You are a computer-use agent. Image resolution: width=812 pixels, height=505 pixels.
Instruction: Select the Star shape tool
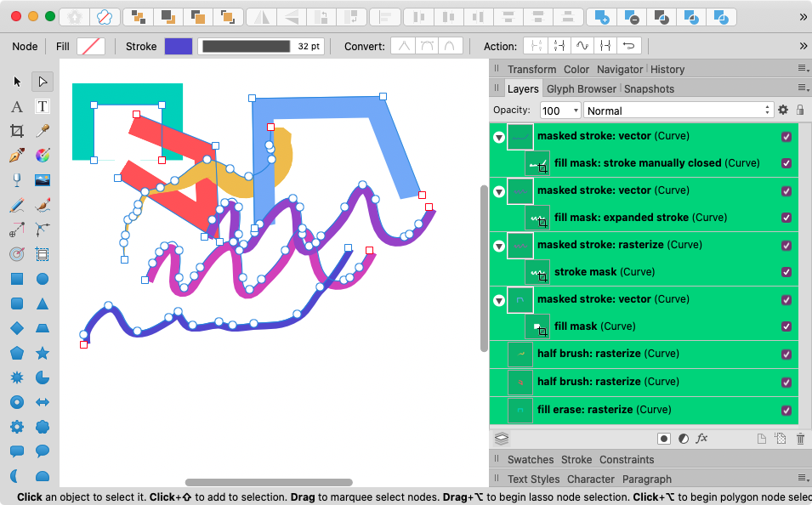(x=41, y=353)
